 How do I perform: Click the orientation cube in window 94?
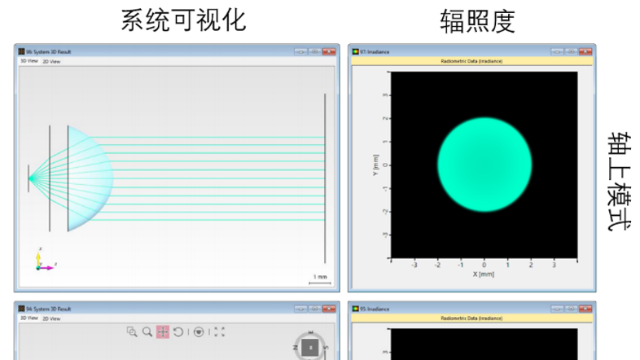pyautogui.click(x=310, y=347)
